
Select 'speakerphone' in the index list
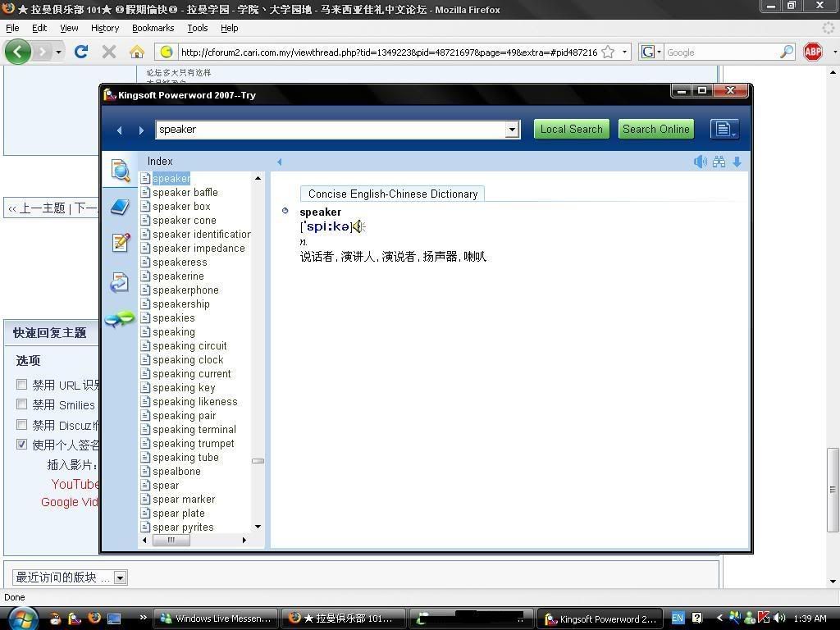tap(185, 290)
